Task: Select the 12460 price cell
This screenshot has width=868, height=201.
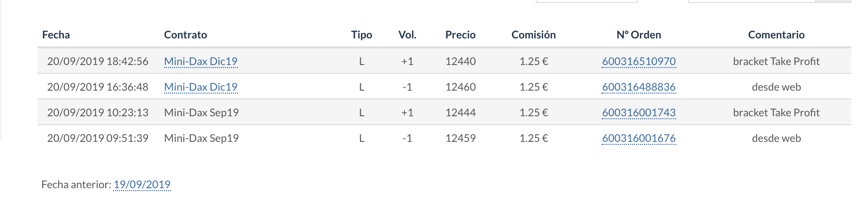Action: [x=460, y=87]
